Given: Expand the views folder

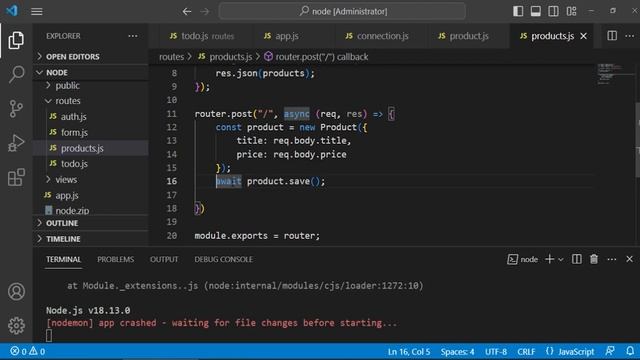Looking at the screenshot, I should [x=91, y=179].
